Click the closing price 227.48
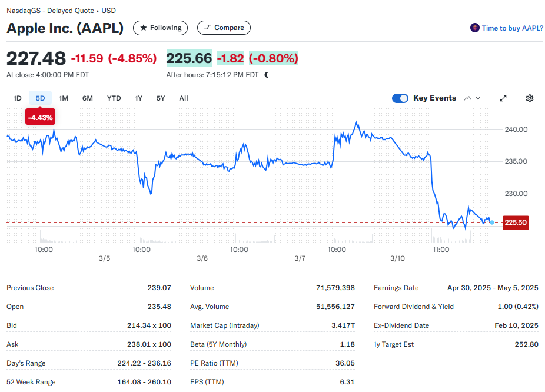The height and width of the screenshot is (392, 545). pos(36,58)
